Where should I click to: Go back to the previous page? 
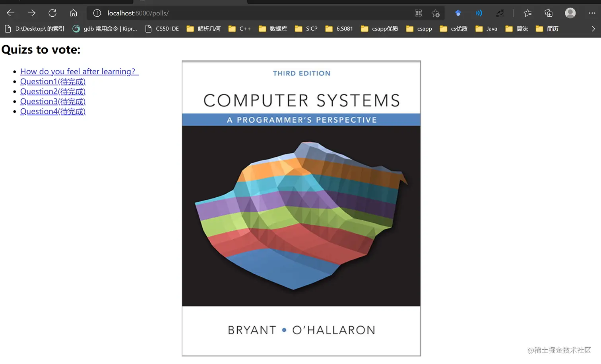[x=11, y=13]
